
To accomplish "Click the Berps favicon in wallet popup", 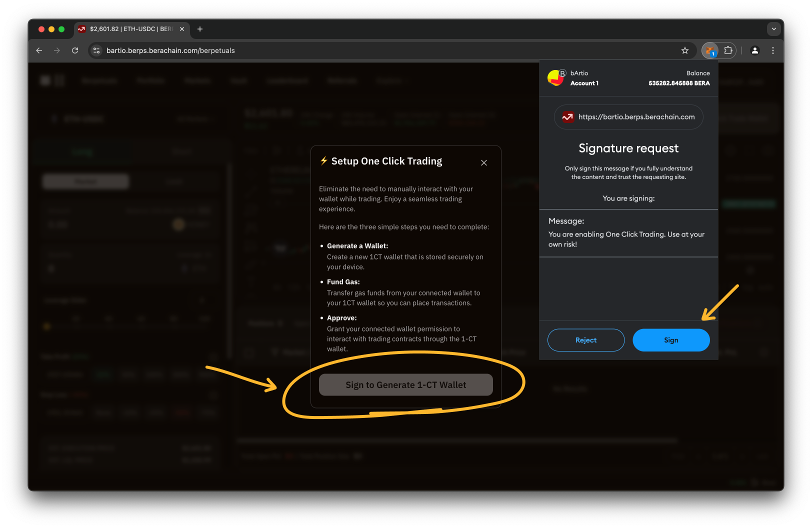I will tap(567, 117).
